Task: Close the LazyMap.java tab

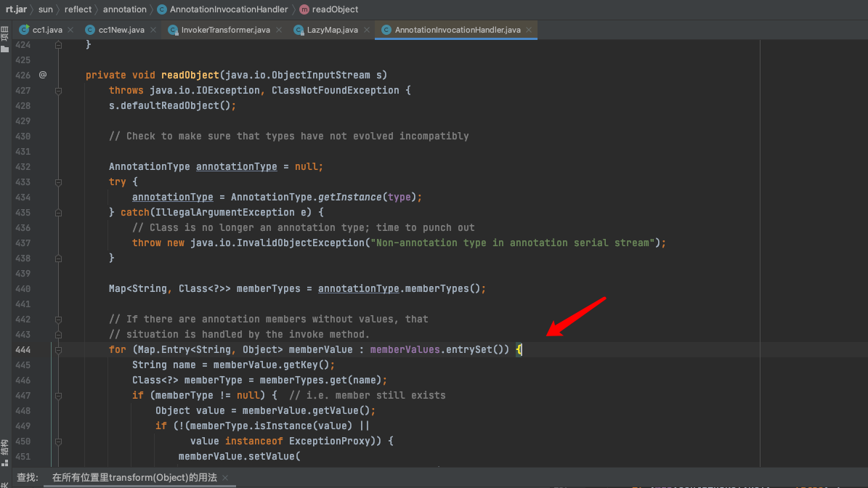Action: click(x=367, y=30)
